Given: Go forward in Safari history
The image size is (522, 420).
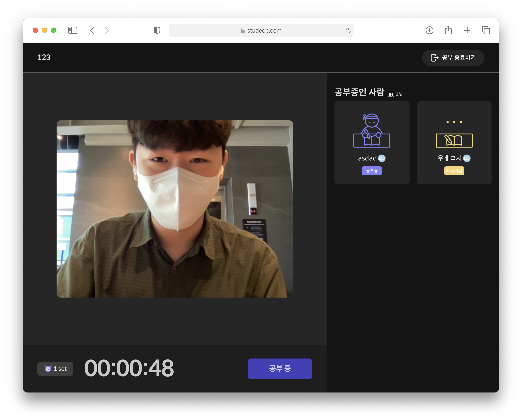Looking at the screenshot, I should tap(107, 30).
